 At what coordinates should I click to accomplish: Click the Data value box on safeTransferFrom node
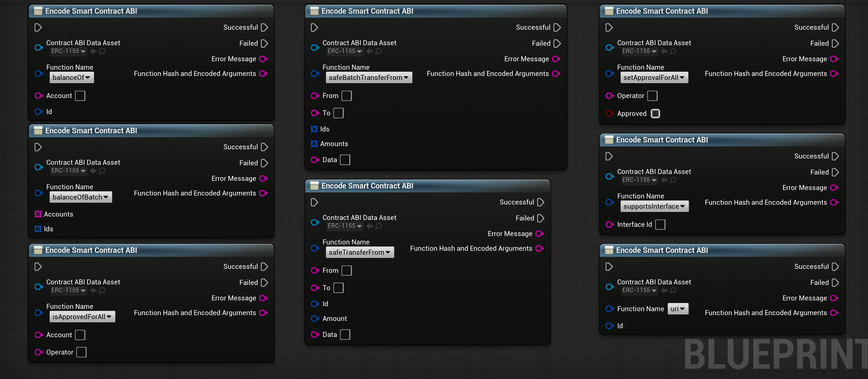pyautogui.click(x=345, y=335)
